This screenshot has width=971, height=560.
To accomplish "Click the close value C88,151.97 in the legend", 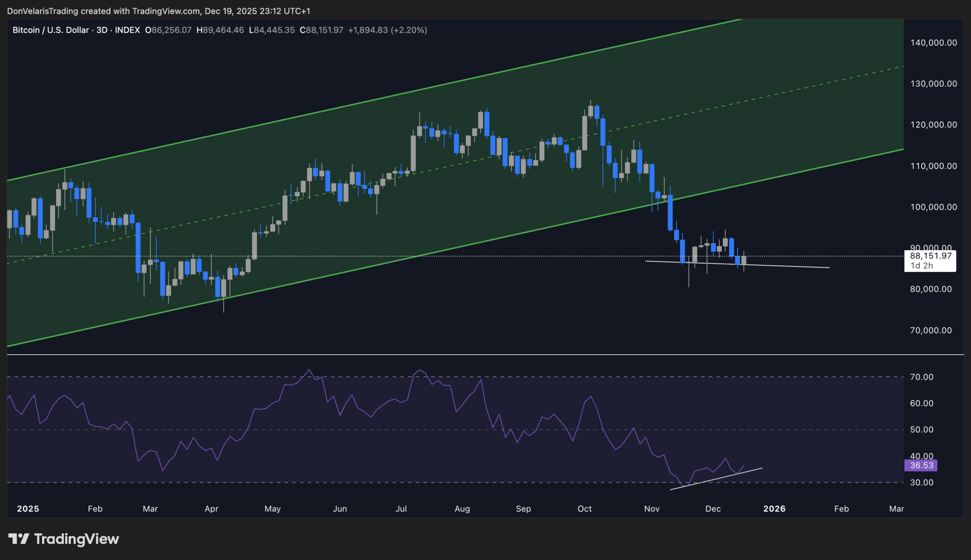I will tap(321, 30).
